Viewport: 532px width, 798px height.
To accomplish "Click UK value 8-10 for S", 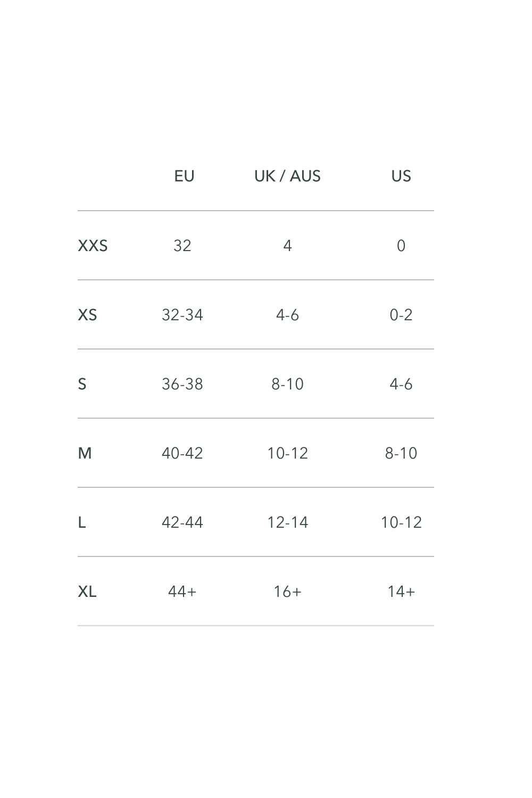I will 287,384.
